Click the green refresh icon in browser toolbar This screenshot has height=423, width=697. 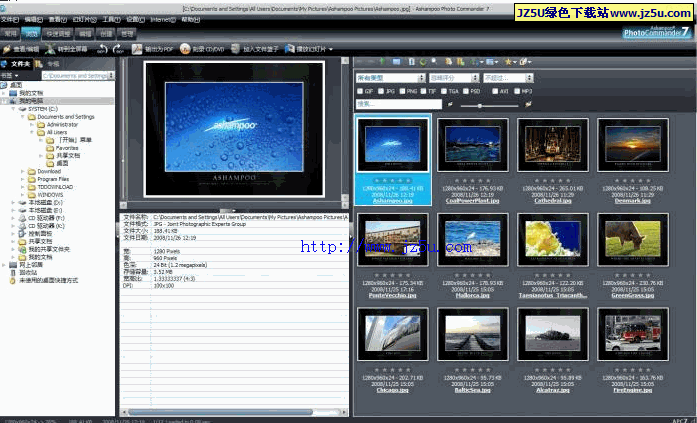(x=423, y=62)
